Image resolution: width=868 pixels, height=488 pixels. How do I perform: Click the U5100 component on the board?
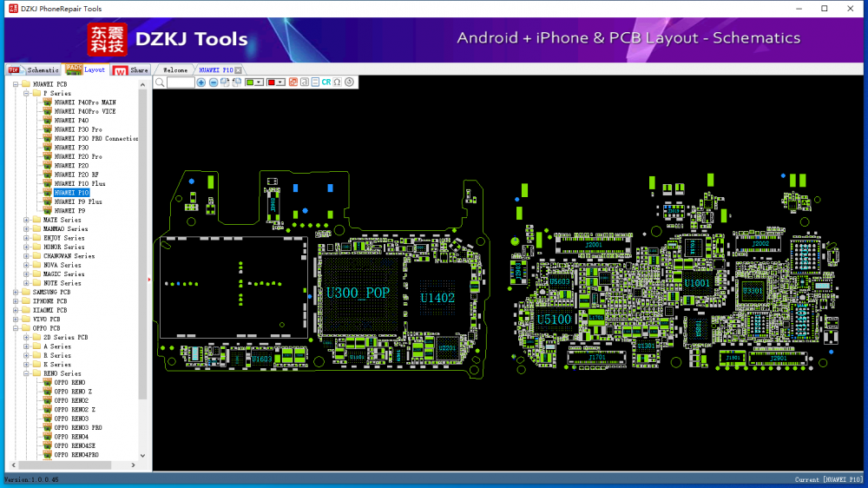[554, 320]
